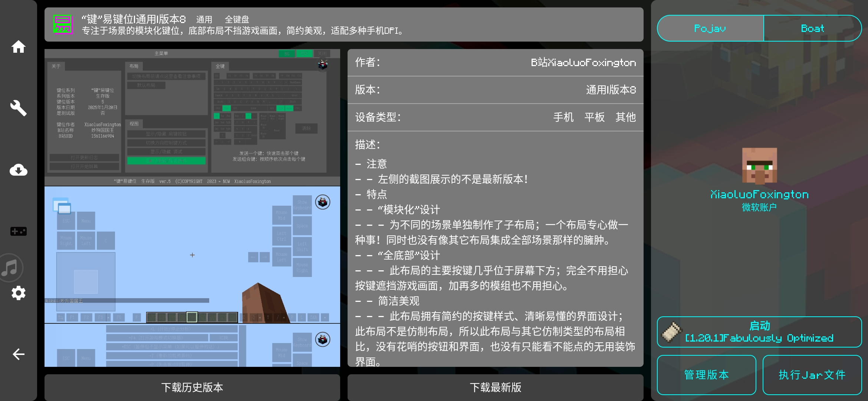This screenshot has height=401, width=868.
Task: Click the version icon beside 启动
Action: click(x=672, y=332)
